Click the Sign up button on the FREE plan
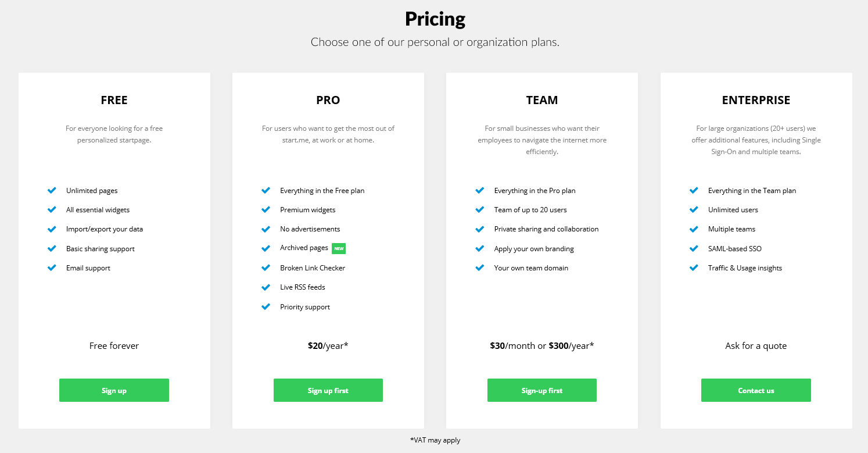 (x=114, y=390)
